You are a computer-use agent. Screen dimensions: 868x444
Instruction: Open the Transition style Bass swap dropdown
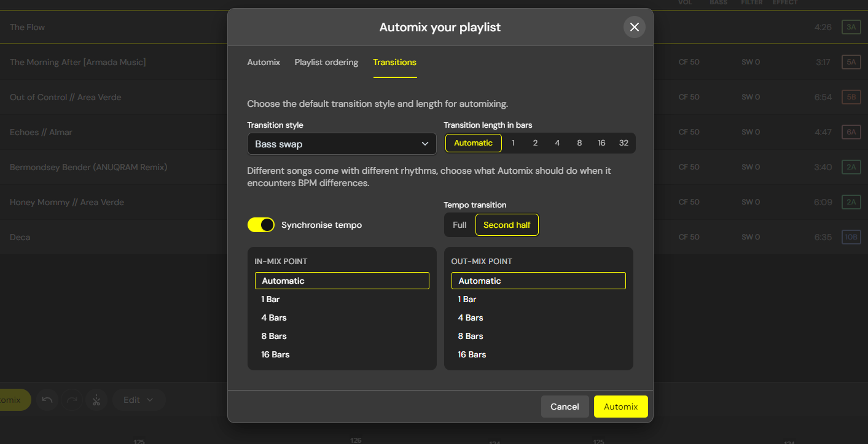click(342, 144)
